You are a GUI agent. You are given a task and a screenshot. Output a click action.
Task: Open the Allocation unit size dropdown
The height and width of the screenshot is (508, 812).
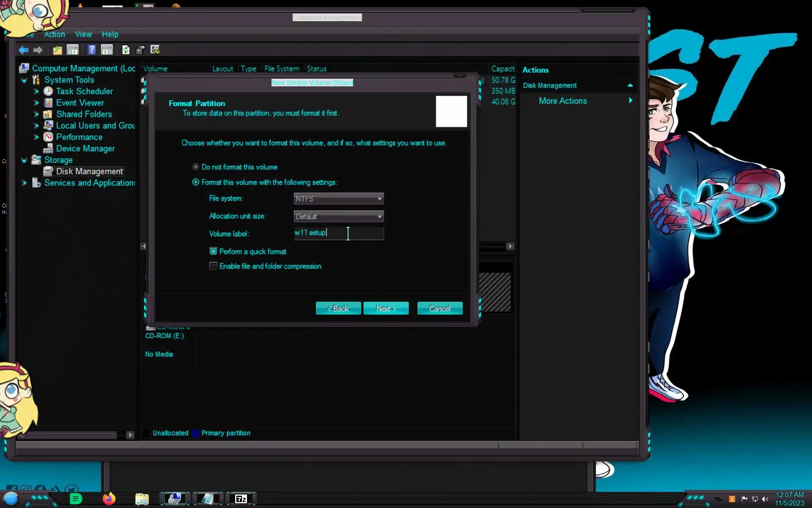click(x=338, y=216)
